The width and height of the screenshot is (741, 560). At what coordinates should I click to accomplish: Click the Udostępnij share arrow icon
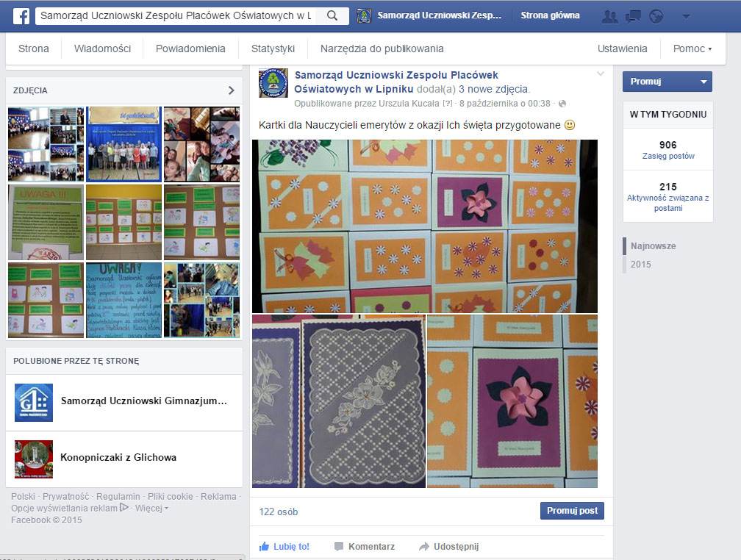(424, 547)
